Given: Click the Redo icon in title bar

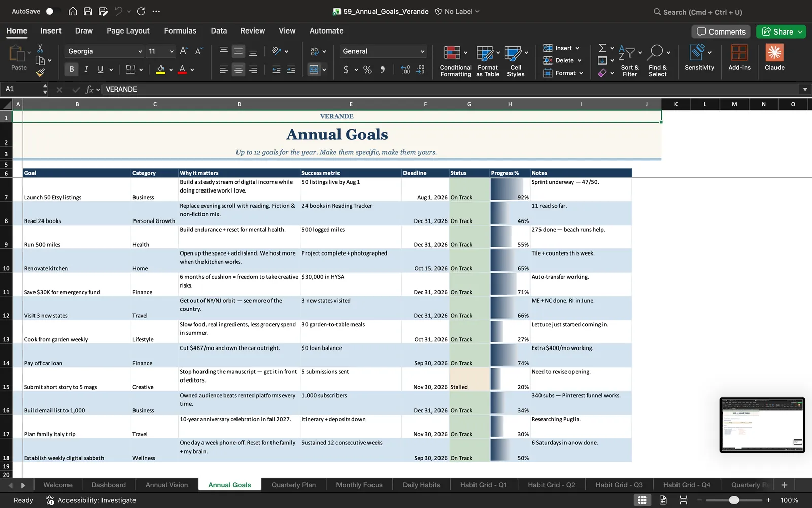Looking at the screenshot, I should click(141, 11).
